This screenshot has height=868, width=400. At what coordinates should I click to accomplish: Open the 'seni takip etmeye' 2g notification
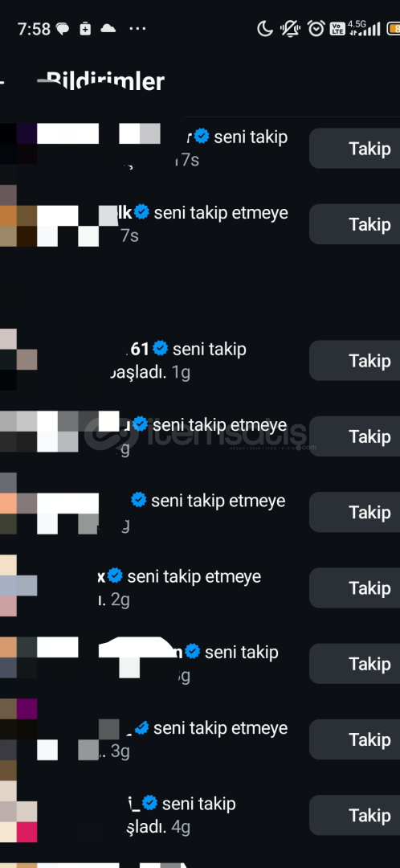pyautogui.click(x=178, y=588)
